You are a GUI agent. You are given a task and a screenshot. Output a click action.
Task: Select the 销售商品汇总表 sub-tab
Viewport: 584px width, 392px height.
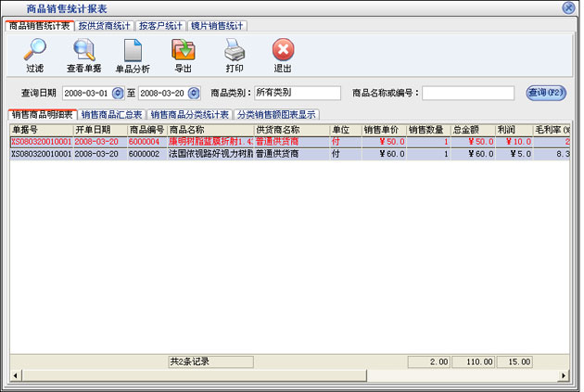[x=111, y=114]
